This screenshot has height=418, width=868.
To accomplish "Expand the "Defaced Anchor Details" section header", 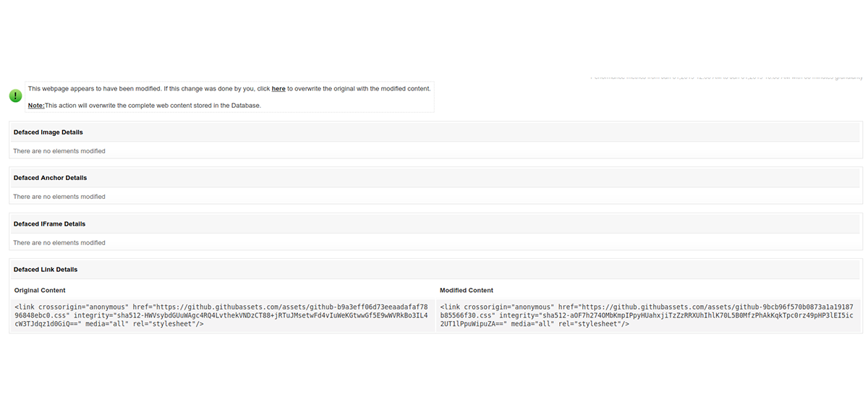I will click(51, 177).
